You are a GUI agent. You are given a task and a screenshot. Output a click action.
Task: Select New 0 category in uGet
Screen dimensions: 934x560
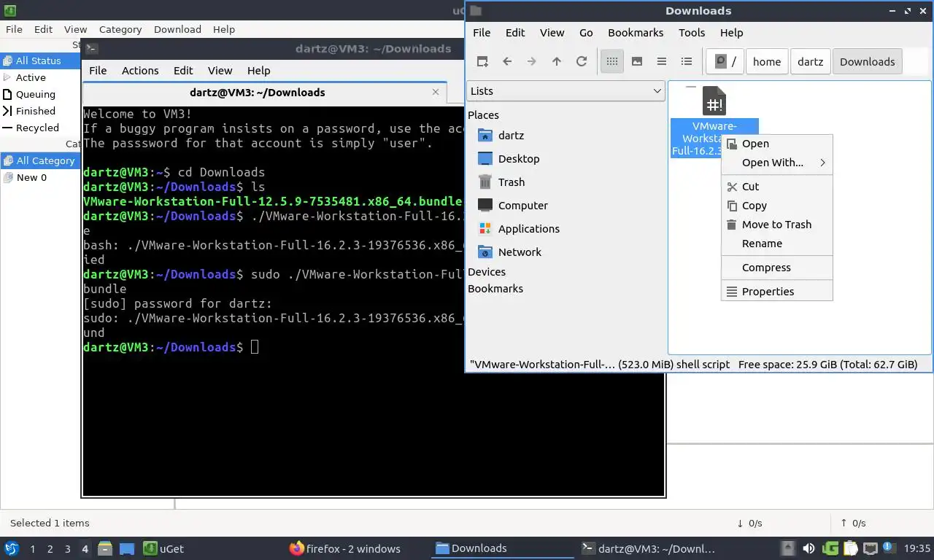[41, 177]
